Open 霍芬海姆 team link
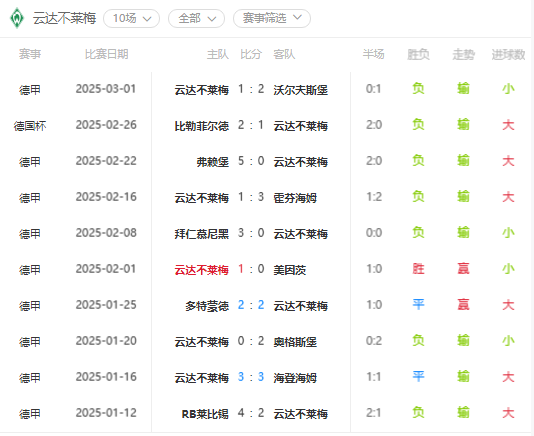This screenshot has width=534, height=436. [295, 198]
